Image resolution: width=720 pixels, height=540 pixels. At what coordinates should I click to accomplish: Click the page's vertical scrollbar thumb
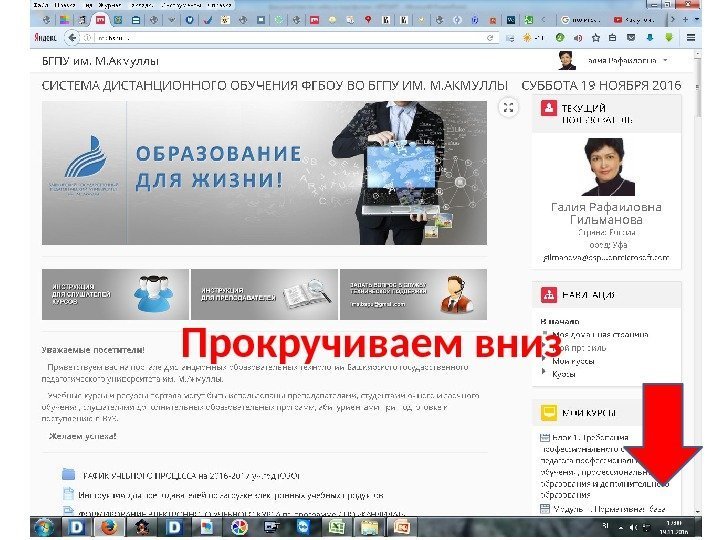(x=698, y=90)
